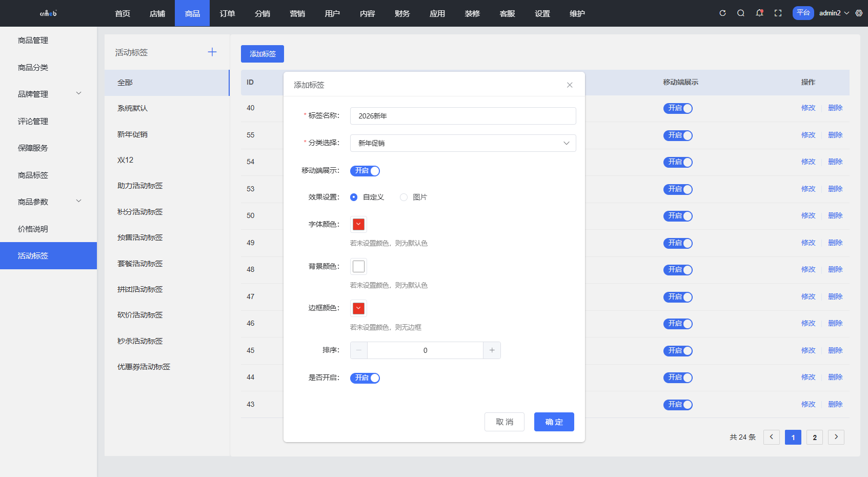Open the 字体颜色 color picker

[358, 224]
